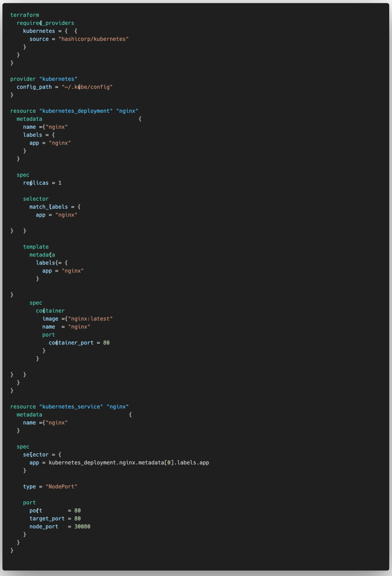Click the value 80 after target_port

pyautogui.click(x=78, y=519)
